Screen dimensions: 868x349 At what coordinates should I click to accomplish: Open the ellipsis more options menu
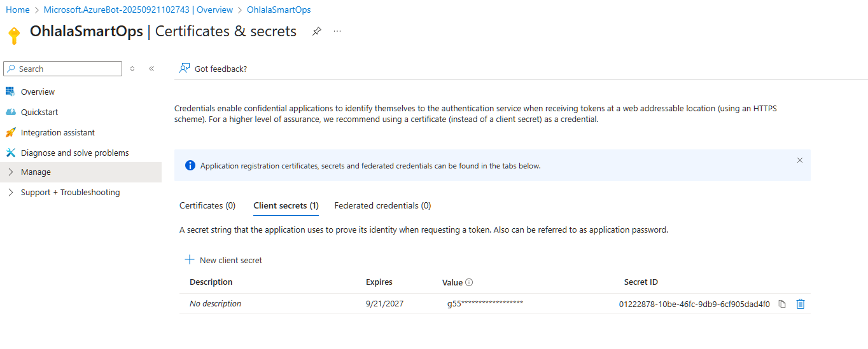[337, 31]
